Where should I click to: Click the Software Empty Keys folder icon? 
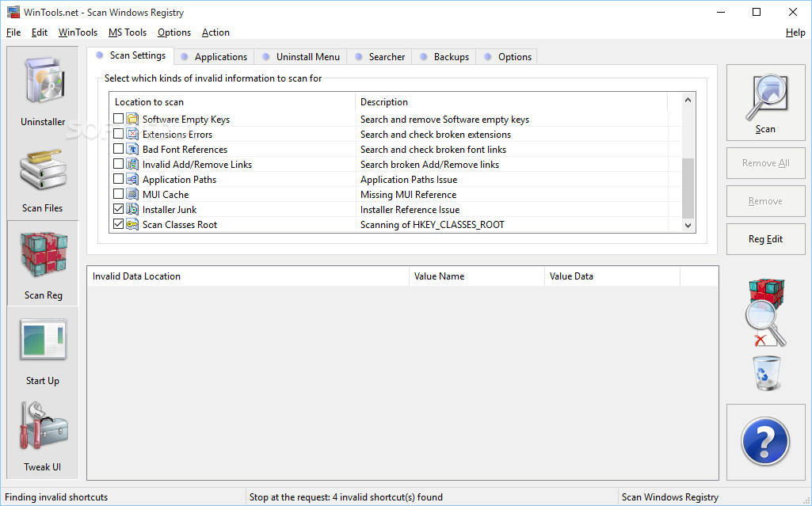132,119
